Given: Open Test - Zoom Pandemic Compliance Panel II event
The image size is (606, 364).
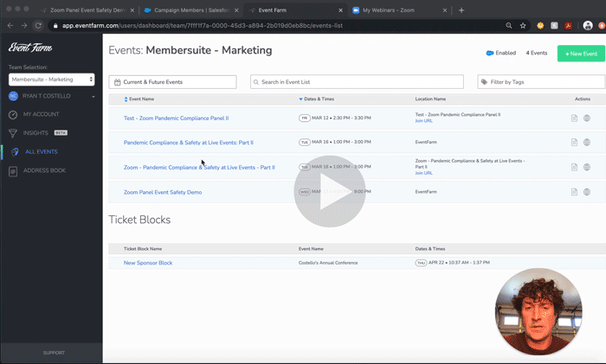Looking at the screenshot, I should (176, 118).
